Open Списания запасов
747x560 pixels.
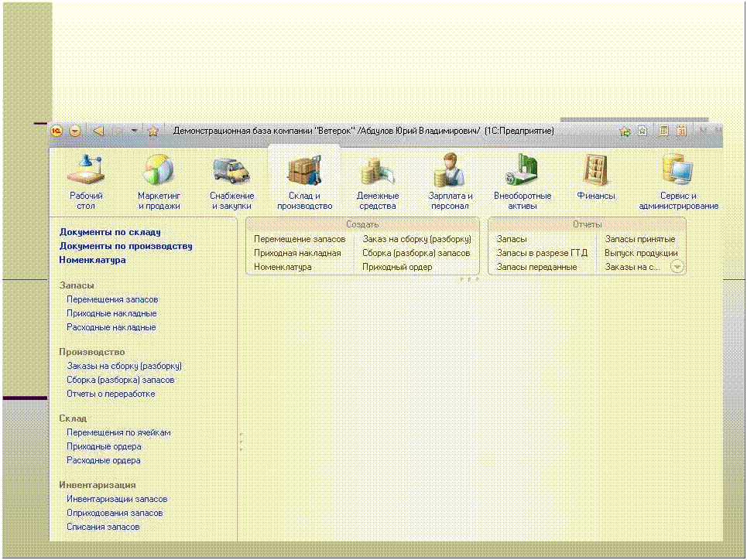(x=103, y=527)
